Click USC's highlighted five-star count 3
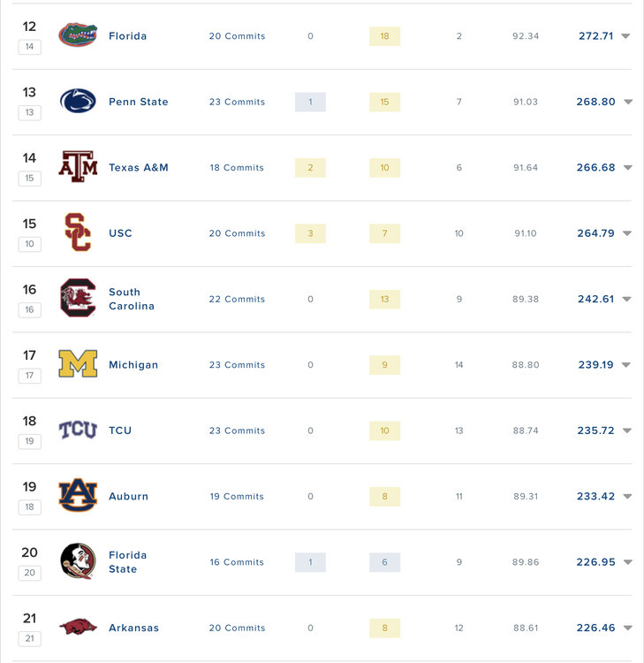Screen dimensions: 644x663 click(x=310, y=233)
